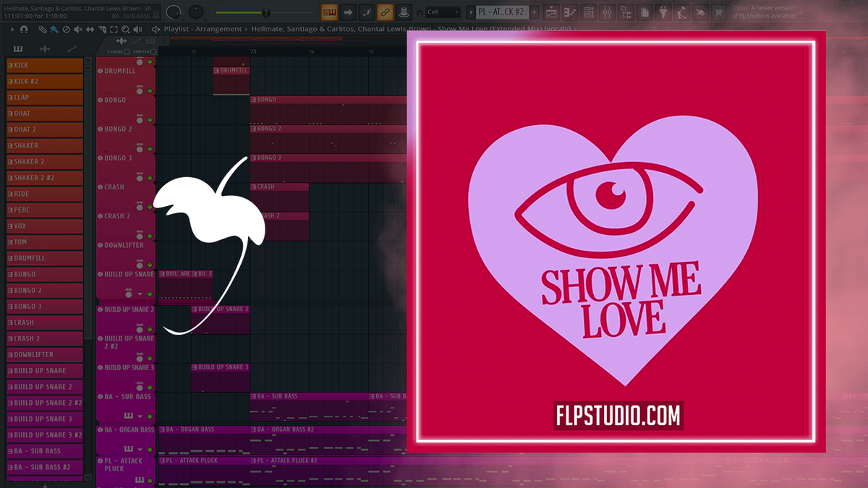
Task: Select the Zoom tool in playlist toolbar
Action: click(126, 29)
